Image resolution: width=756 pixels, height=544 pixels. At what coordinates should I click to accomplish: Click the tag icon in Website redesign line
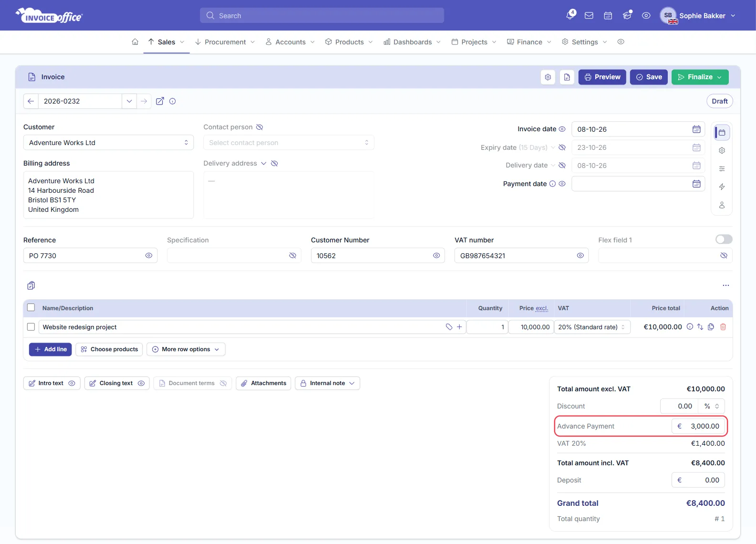tap(449, 327)
